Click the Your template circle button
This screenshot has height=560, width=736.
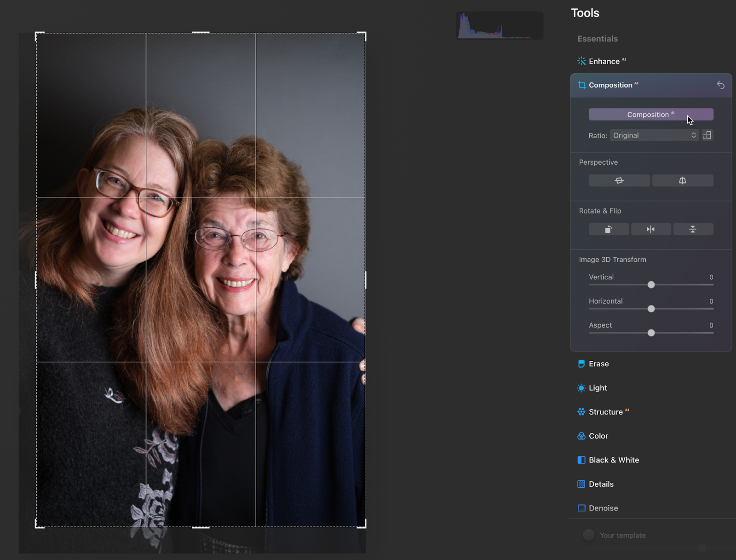point(588,535)
